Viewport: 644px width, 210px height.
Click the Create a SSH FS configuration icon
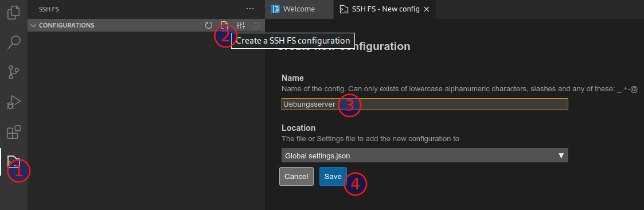(225, 25)
